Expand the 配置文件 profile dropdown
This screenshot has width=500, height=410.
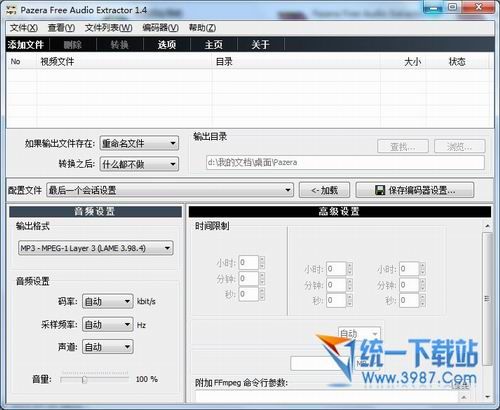(170, 190)
